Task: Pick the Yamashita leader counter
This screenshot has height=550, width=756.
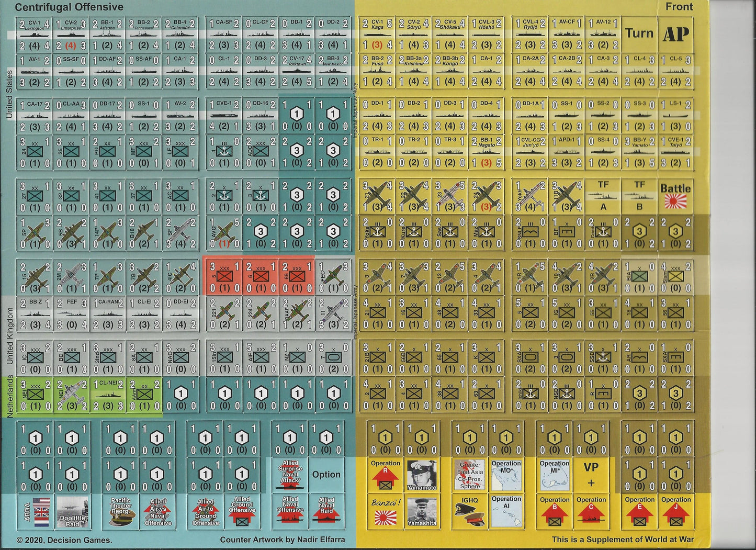Action: 421,511
